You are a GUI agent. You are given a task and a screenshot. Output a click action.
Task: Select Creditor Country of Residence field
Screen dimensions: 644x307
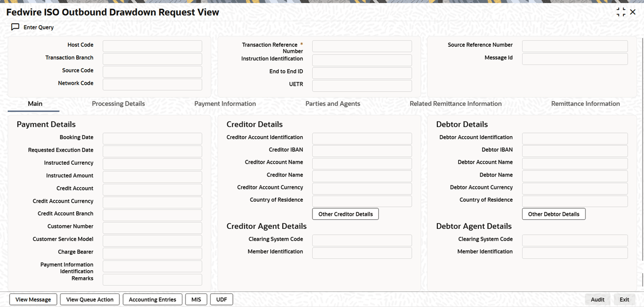pos(362,201)
